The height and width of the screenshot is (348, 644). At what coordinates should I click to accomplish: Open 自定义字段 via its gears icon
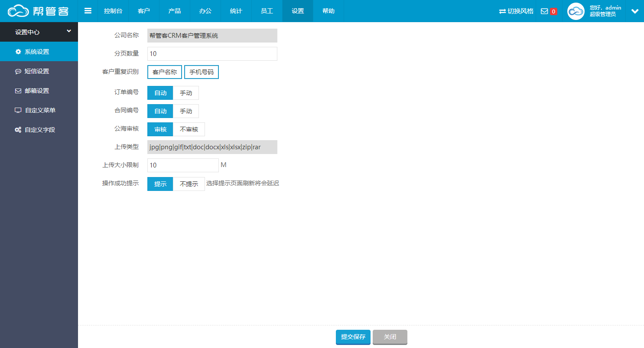coord(18,130)
